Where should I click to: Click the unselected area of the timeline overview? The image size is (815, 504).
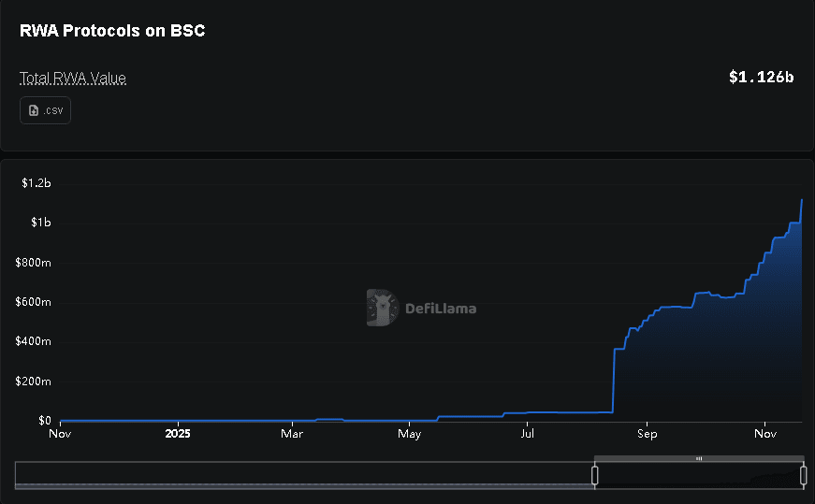pyautogui.click(x=304, y=475)
